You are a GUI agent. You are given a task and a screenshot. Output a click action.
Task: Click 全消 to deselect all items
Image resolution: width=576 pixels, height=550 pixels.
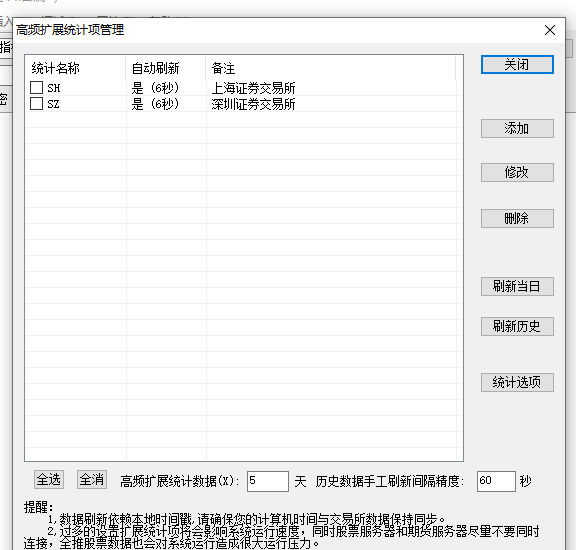(92, 479)
